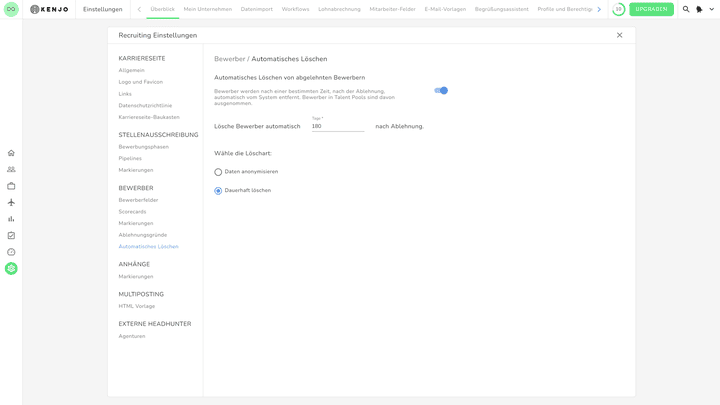
Task: Switch to the Mein Unternehmen tab
Action: click(208, 9)
